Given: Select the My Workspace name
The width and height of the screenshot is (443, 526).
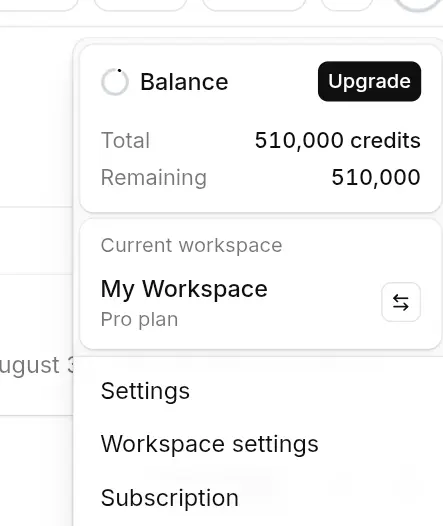Looking at the screenshot, I should pyautogui.click(x=184, y=289).
